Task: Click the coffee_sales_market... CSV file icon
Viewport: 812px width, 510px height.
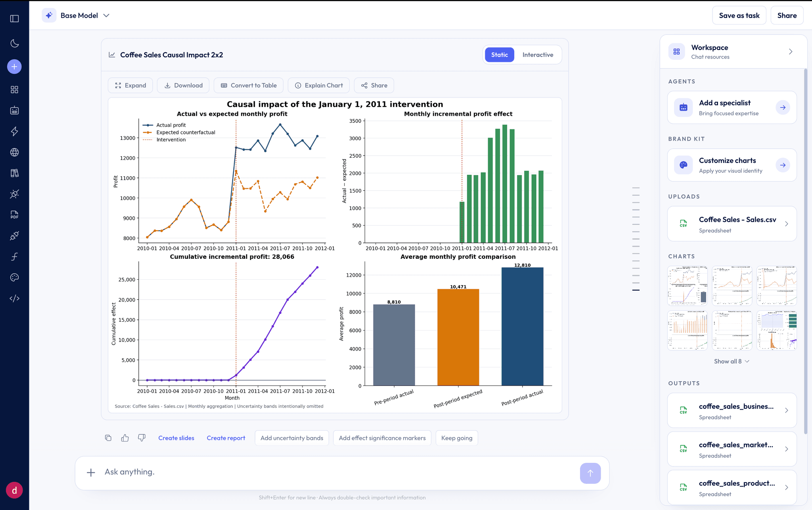Action: click(683, 449)
